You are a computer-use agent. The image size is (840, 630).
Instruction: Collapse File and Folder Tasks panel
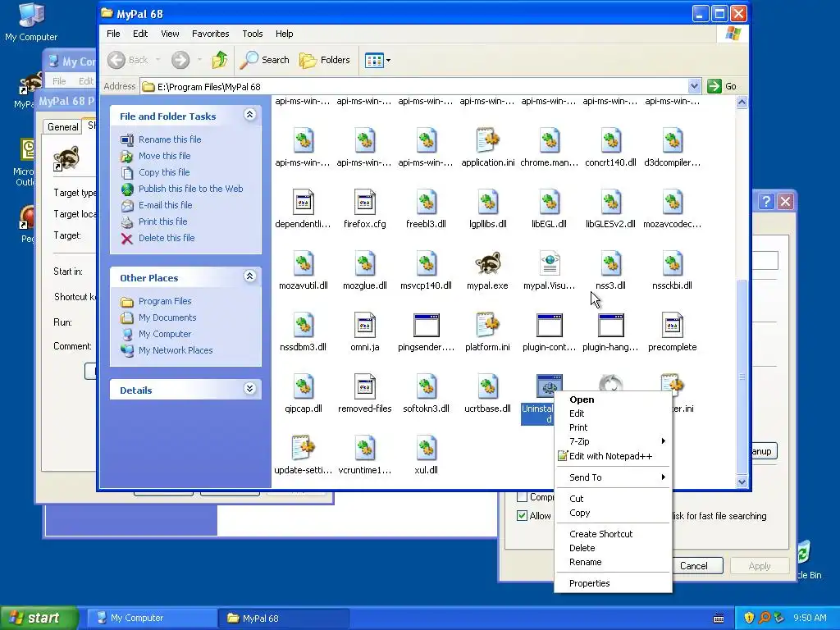tap(249, 115)
